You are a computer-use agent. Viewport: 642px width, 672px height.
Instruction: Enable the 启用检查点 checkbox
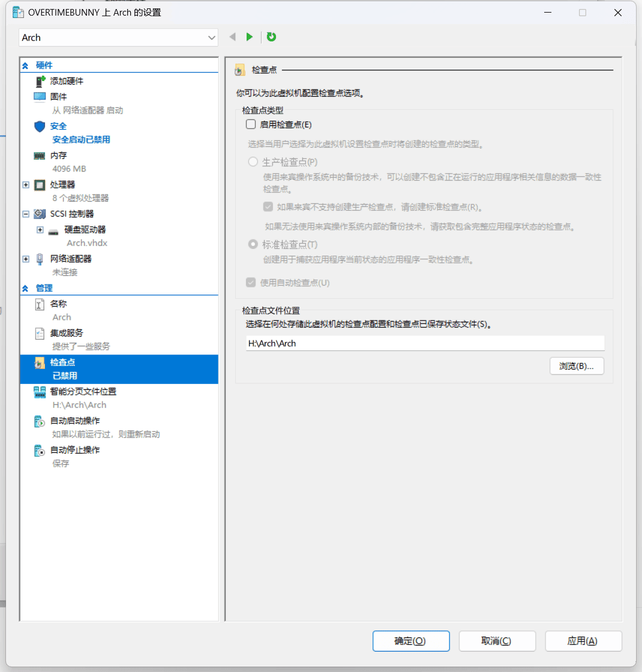tap(251, 125)
